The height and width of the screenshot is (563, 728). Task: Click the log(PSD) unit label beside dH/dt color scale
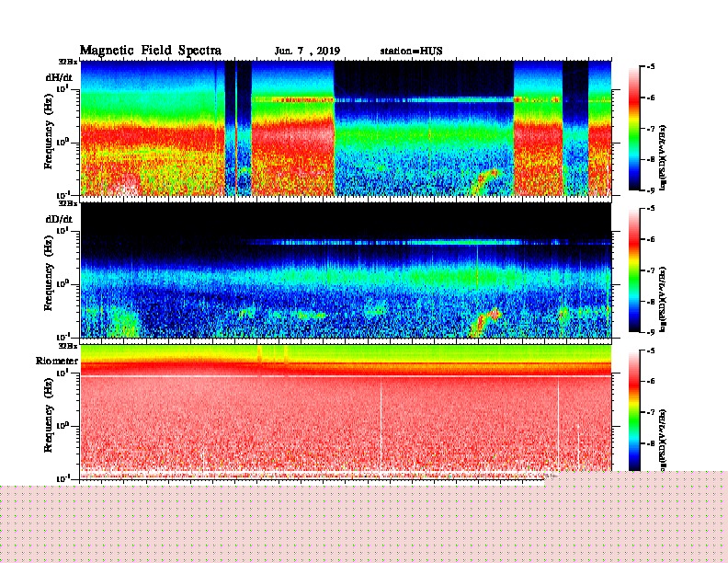tap(663, 157)
